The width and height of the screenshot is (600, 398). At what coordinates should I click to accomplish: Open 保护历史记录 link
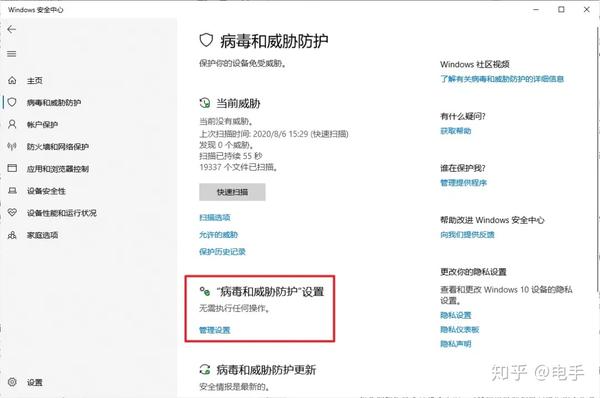[222, 251]
